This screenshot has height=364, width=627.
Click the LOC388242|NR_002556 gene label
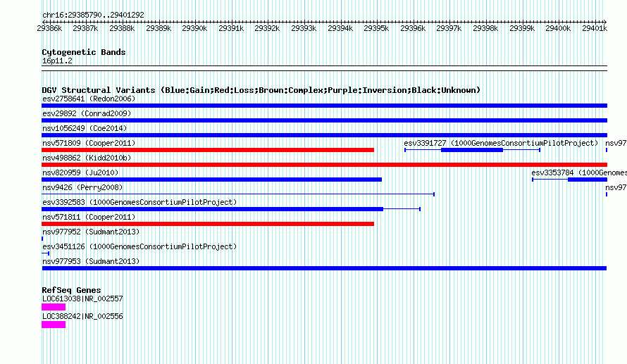82,316
